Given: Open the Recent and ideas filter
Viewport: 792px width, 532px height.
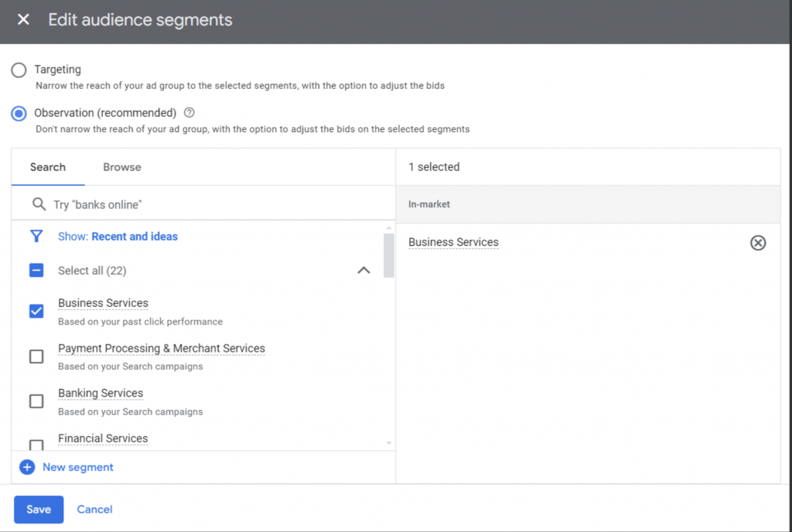Looking at the screenshot, I should (x=134, y=237).
